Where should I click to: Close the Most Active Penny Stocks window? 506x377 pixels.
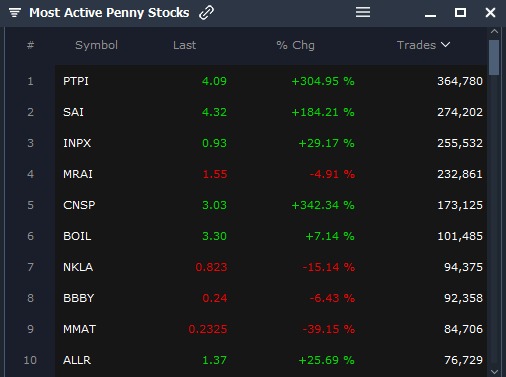point(490,13)
